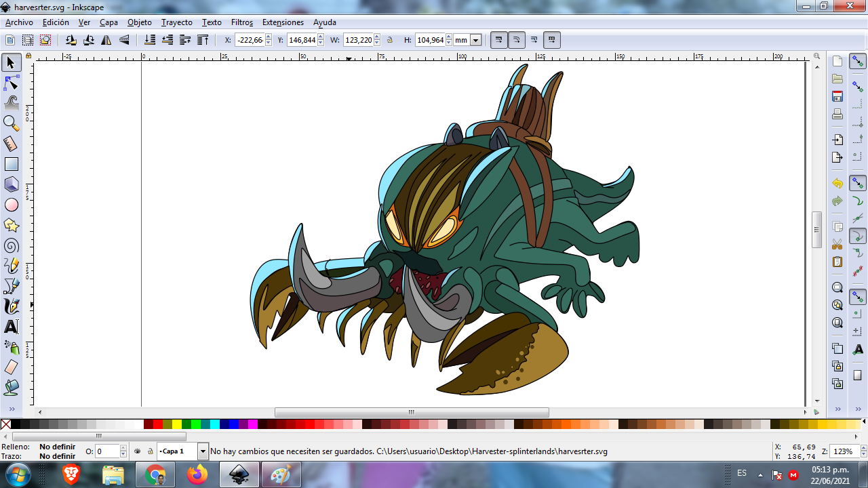Toggle snap to paths
The image size is (868, 488).
tap(858, 201)
